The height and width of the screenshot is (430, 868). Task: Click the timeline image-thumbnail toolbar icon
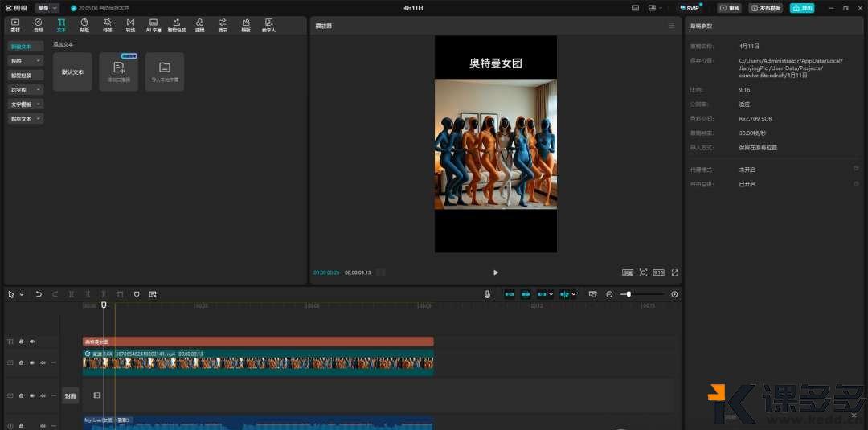click(153, 294)
